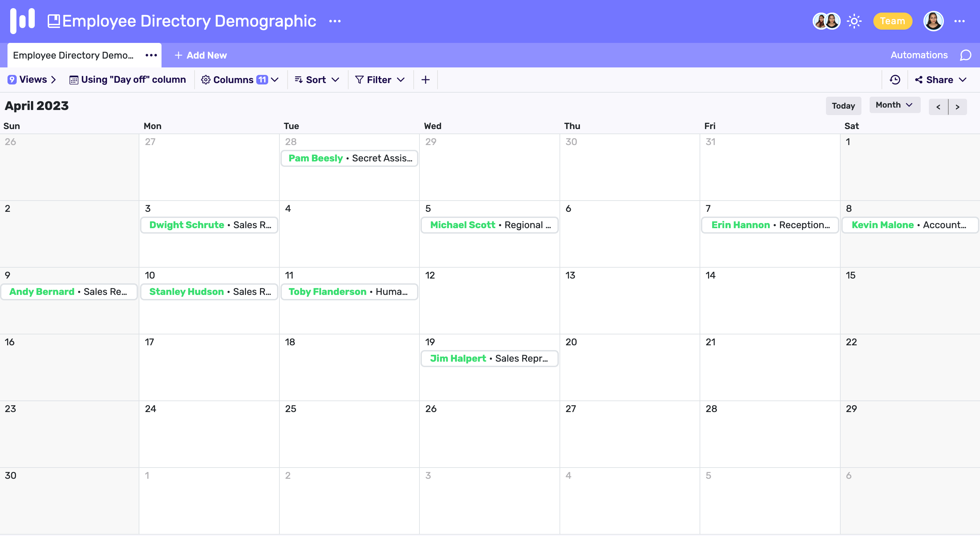Click the yellow Team badge

(892, 21)
